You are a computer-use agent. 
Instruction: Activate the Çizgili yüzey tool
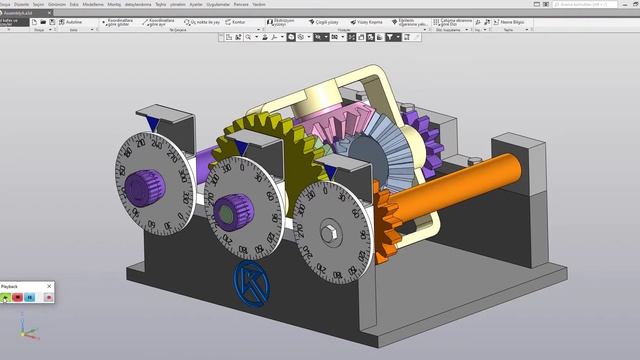click(324, 22)
